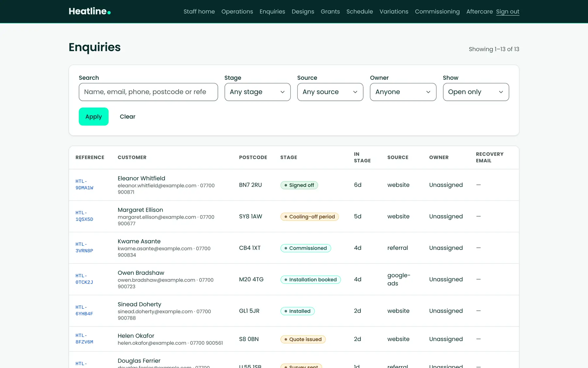The image size is (588, 368).
Task: Click the Commissioned stage badge
Action: click(306, 248)
